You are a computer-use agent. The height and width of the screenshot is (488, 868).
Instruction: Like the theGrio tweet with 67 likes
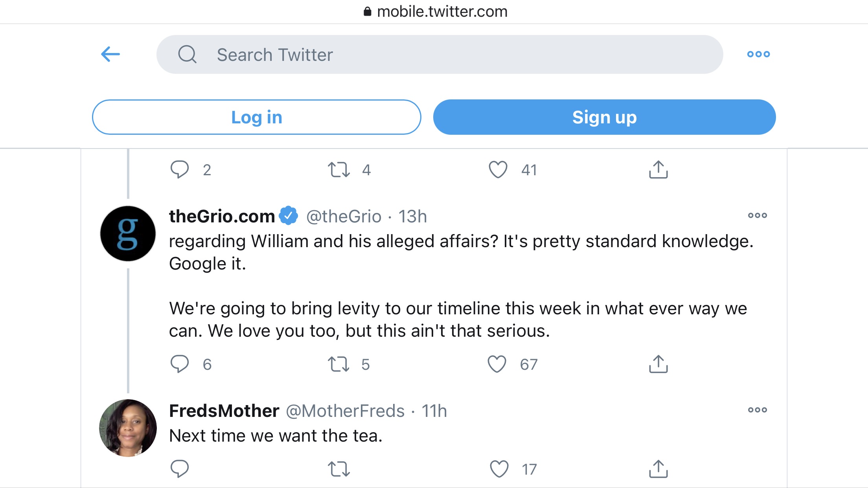[x=497, y=364]
